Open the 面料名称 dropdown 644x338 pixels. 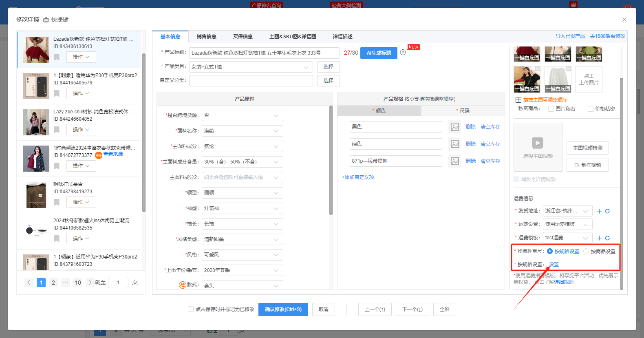pyautogui.click(x=243, y=131)
